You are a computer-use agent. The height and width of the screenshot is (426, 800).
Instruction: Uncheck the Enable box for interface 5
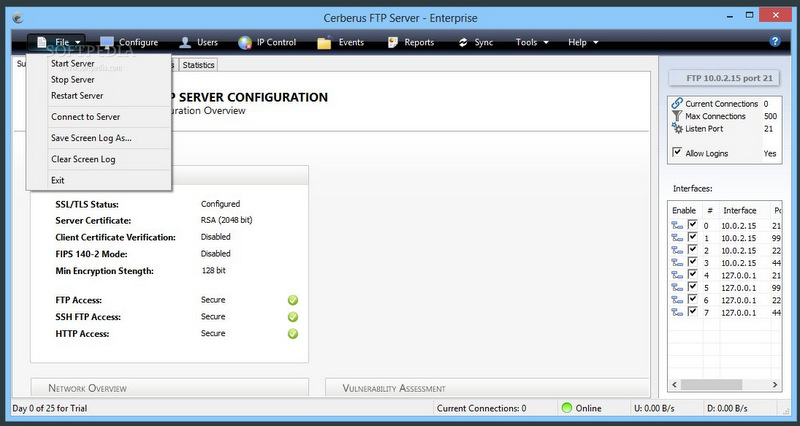(692, 287)
